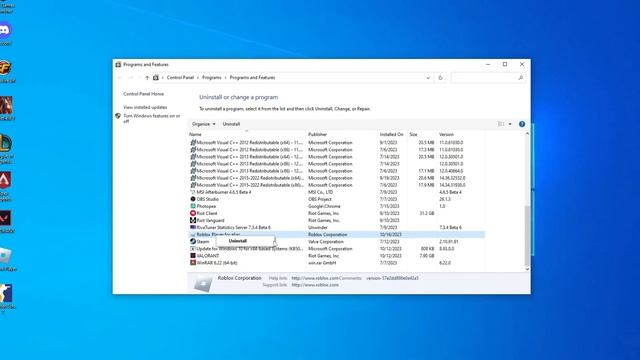This screenshot has width=640, height=360.
Task: Click the search magnifier icon
Action: point(520,78)
